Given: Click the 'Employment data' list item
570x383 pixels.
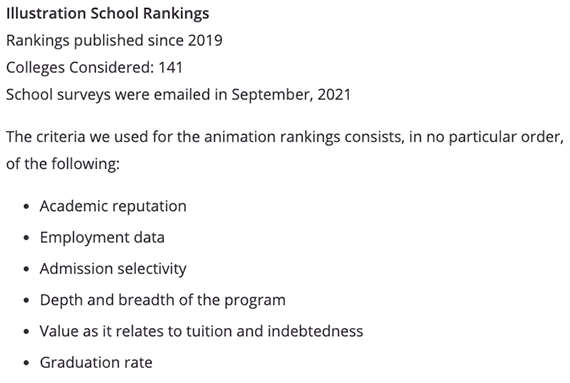Looking at the screenshot, I should pyautogui.click(x=102, y=238).
